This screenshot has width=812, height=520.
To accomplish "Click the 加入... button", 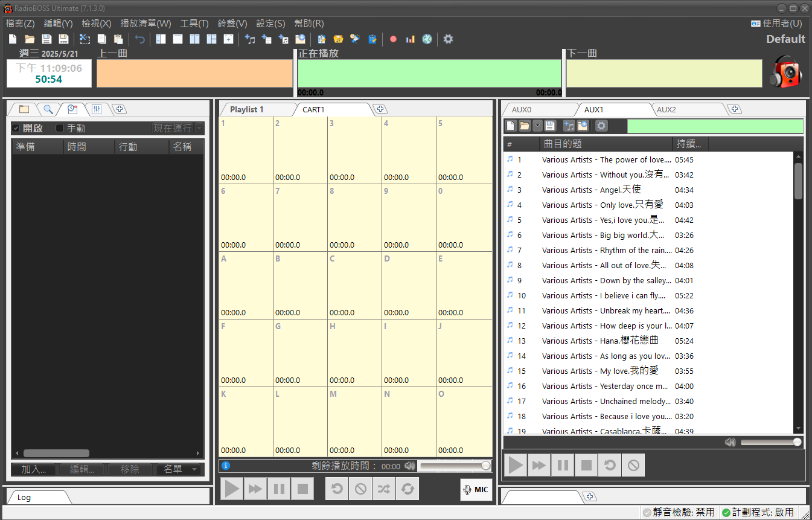I will [34, 469].
